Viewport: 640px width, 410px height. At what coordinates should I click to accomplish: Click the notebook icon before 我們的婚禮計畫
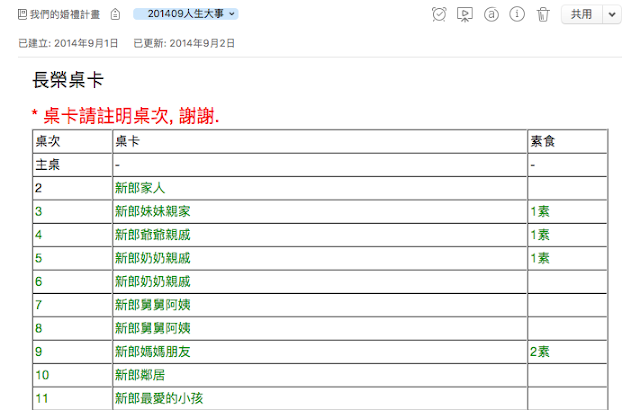[22, 15]
